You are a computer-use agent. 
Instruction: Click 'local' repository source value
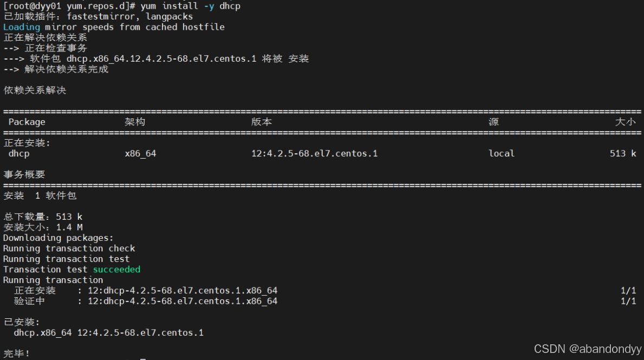502,154
